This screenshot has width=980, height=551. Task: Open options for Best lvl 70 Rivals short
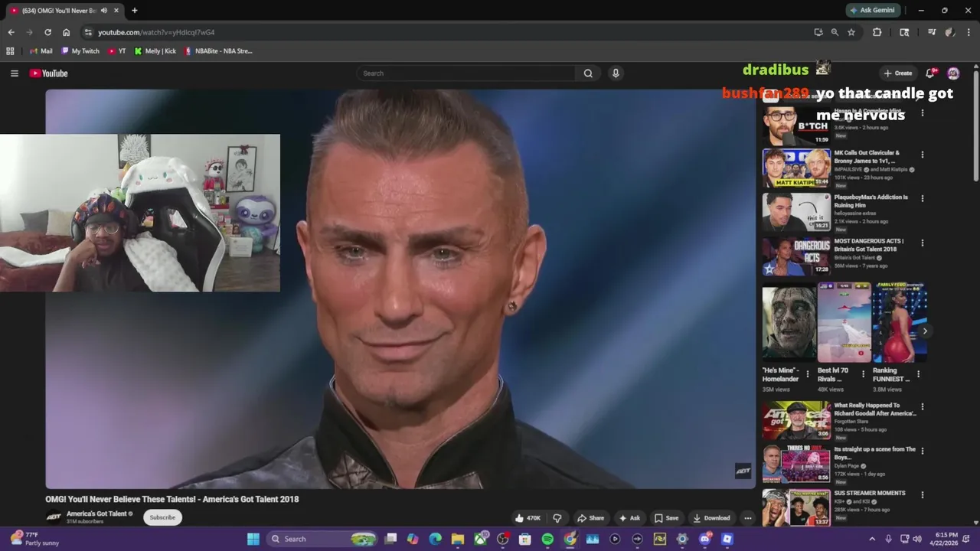tap(863, 374)
